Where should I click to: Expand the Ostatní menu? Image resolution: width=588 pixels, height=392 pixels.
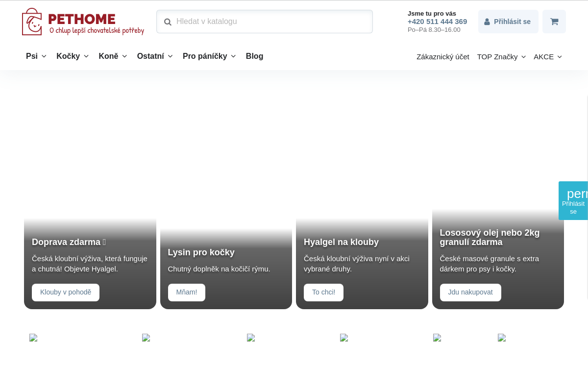pos(155,56)
